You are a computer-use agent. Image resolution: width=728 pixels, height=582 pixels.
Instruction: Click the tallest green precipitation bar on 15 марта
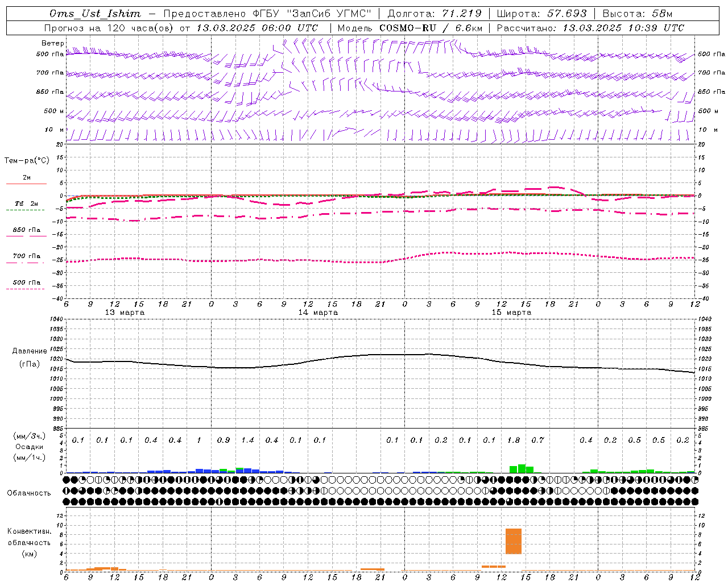pyautogui.click(x=522, y=468)
